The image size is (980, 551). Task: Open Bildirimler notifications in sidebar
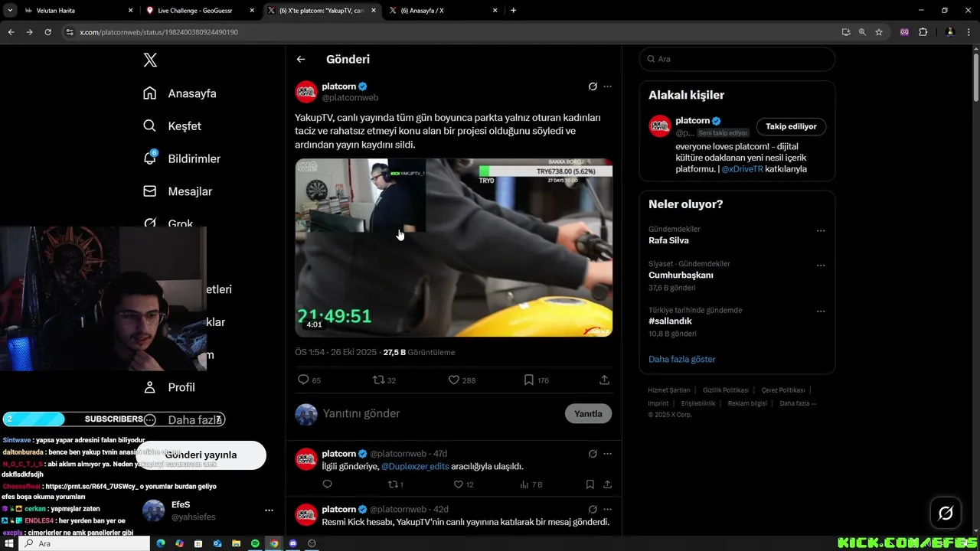(182, 158)
